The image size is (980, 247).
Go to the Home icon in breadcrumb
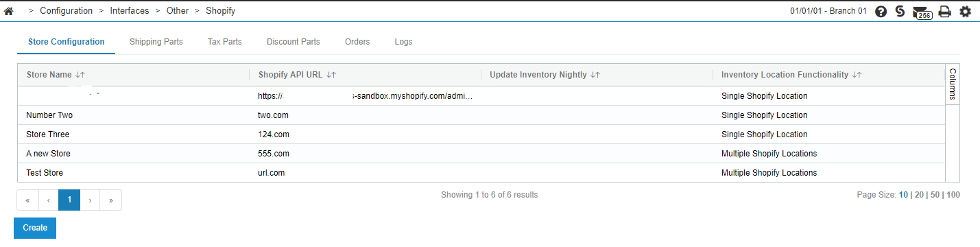point(9,11)
